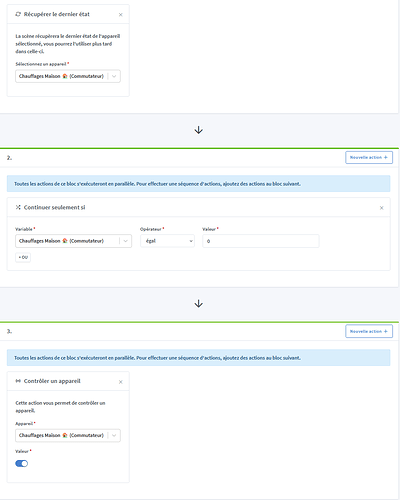Open the Appareil dropdown in 'Contrôler un appareil'
Image resolution: width=400 pixels, height=500 pixels.
point(68,435)
